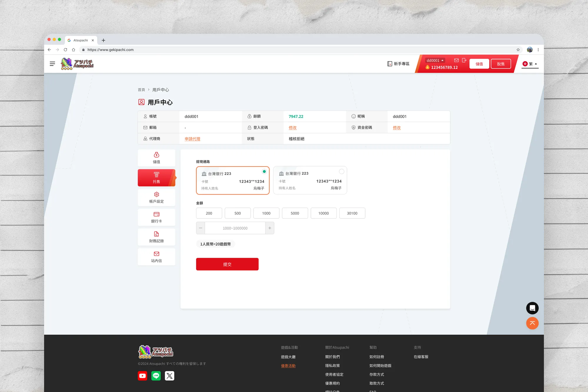The image size is (588, 392).
Task: Open the browser profile avatar
Action: pyautogui.click(x=530, y=50)
